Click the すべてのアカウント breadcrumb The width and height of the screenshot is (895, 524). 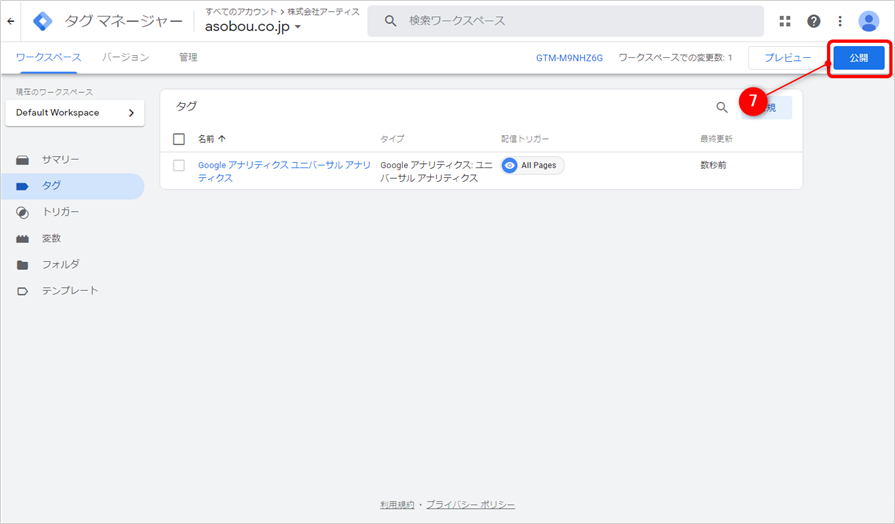pyautogui.click(x=241, y=11)
